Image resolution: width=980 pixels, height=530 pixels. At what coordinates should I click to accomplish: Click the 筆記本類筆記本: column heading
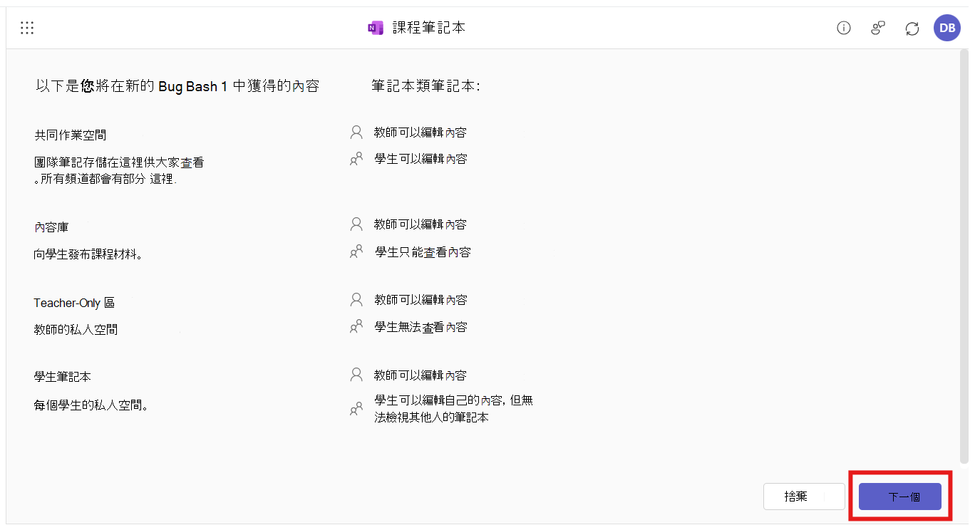426,86
